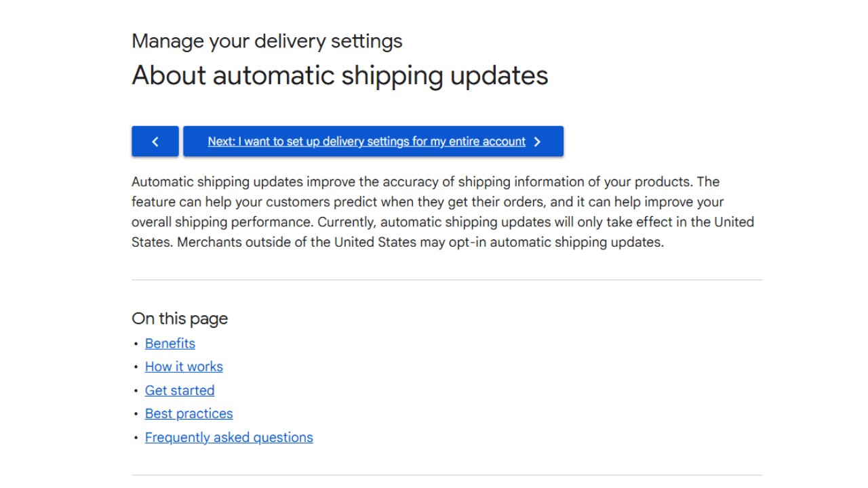The image size is (868, 488).
Task: Click the Manage your delivery settings heading
Action: pos(267,41)
